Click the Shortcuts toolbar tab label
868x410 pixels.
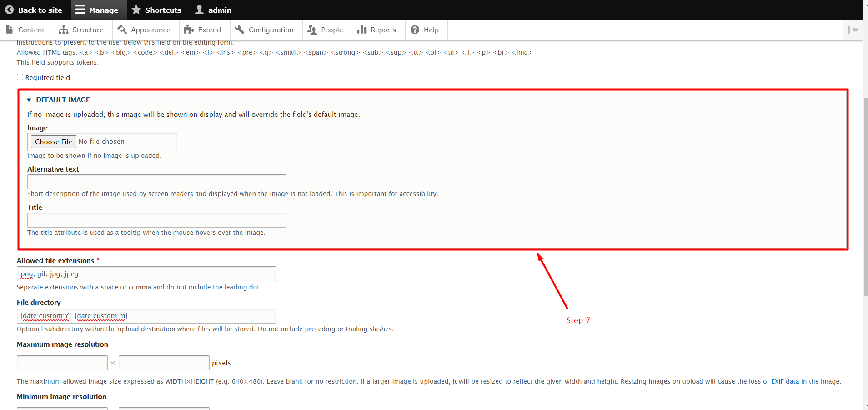pyautogui.click(x=163, y=10)
